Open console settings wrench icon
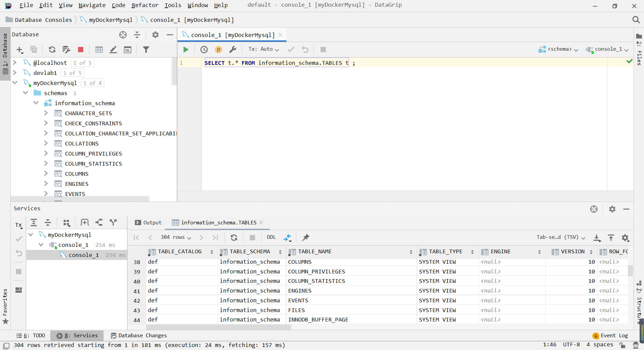Viewport: 644px width, 350px height. (233, 50)
